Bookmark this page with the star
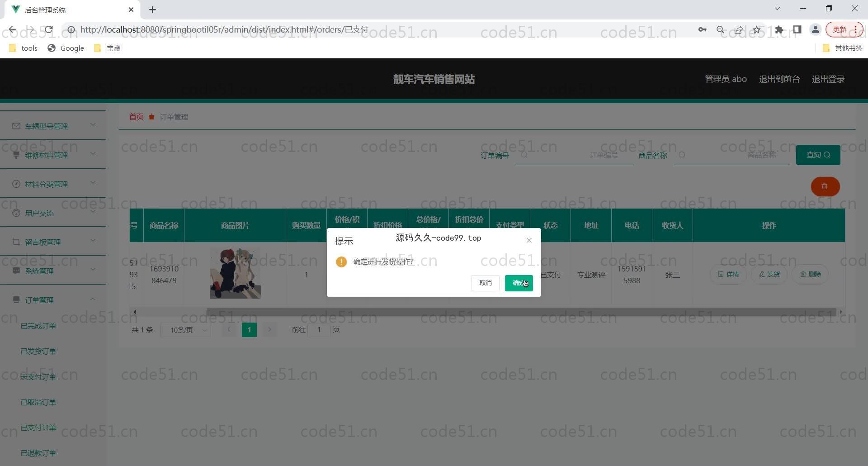Image resolution: width=868 pixels, height=466 pixels. pos(757,29)
